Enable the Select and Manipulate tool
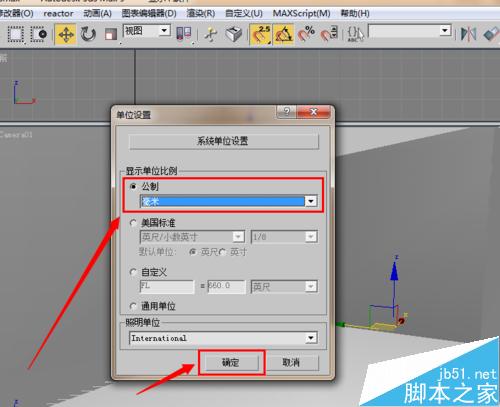Viewport: 500px width, 407px height. point(211,34)
